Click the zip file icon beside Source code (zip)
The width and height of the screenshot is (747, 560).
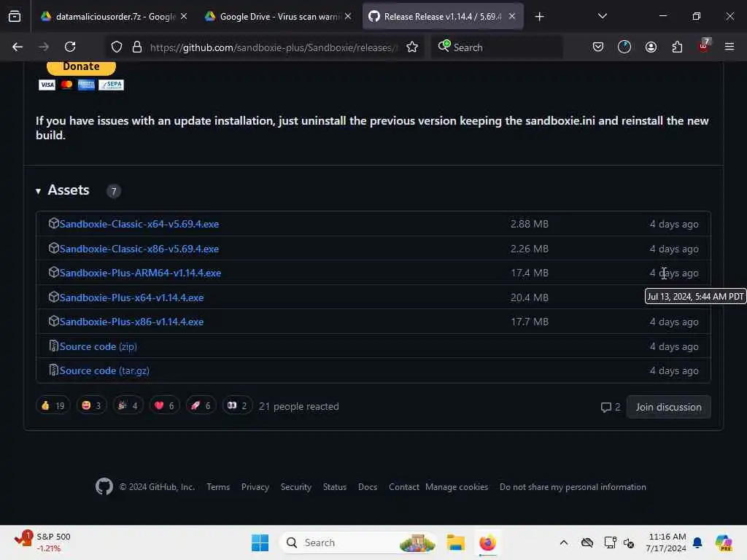53,346
